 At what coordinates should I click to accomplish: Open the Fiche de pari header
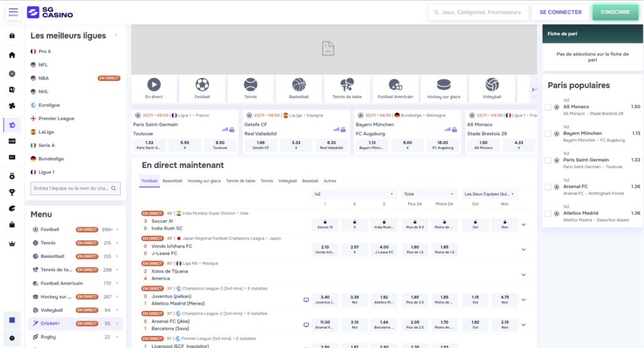(x=592, y=34)
